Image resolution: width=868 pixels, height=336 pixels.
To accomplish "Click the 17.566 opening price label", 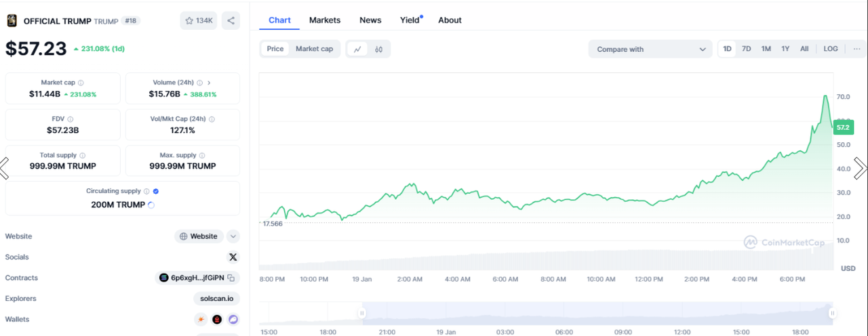I will point(273,223).
